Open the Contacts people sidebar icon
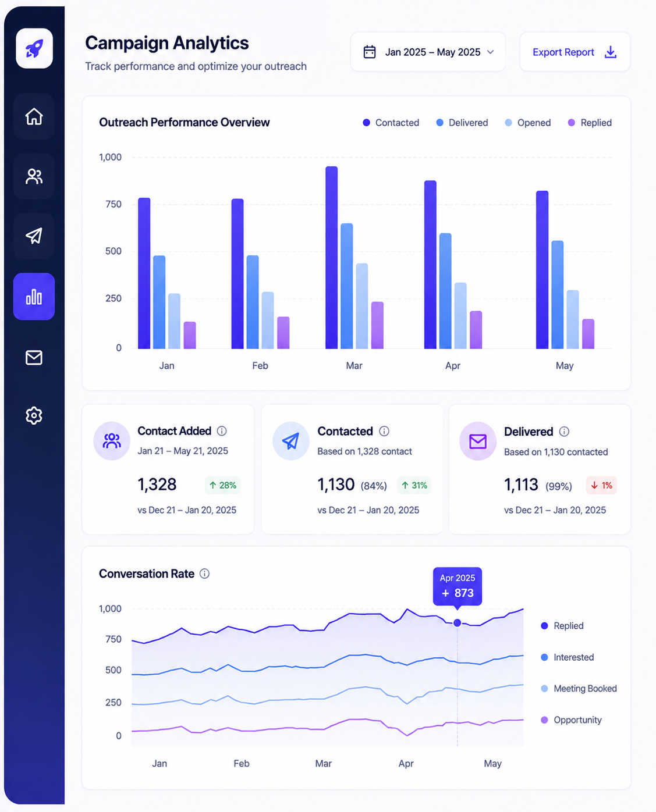 pos(34,176)
